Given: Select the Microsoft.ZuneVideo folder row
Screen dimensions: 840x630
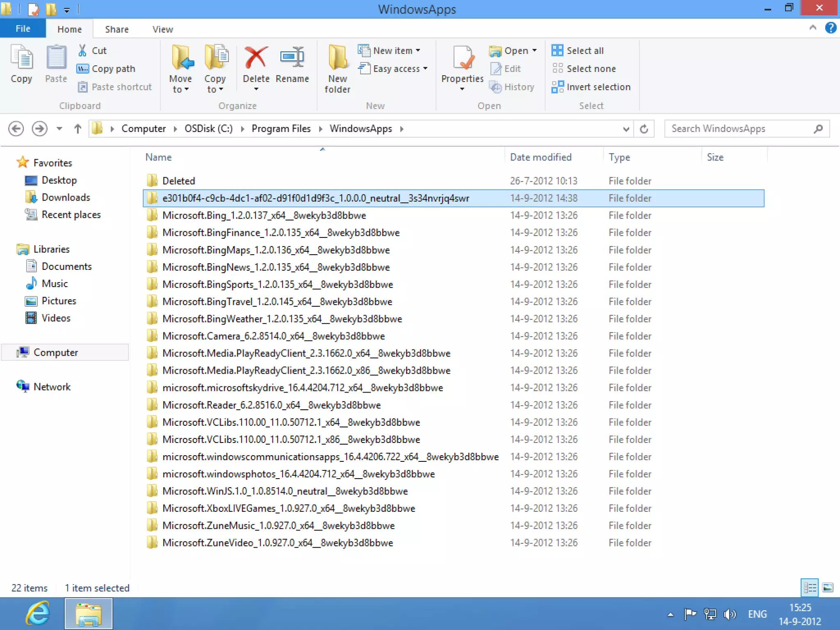Looking at the screenshot, I should (453, 543).
